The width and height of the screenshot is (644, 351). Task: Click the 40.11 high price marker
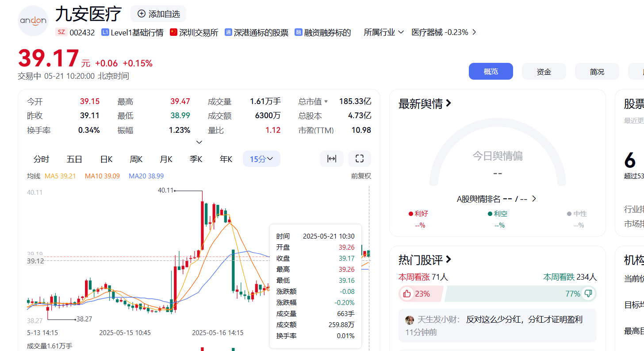point(166,190)
